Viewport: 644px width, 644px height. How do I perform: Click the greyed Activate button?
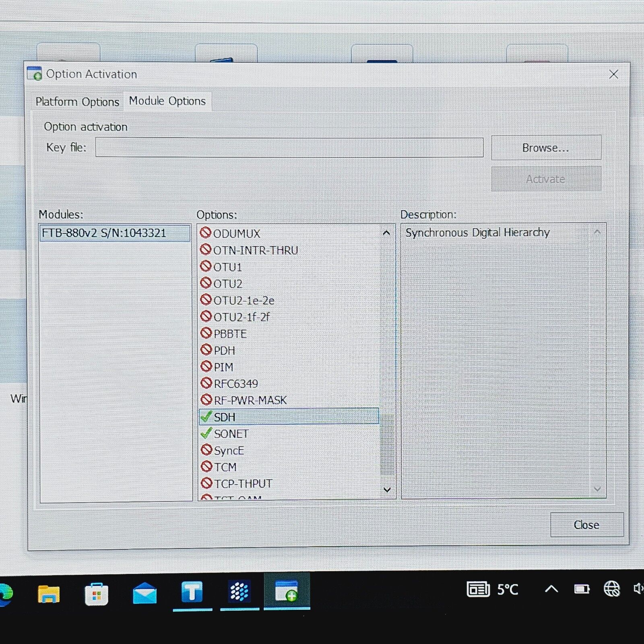point(546,179)
